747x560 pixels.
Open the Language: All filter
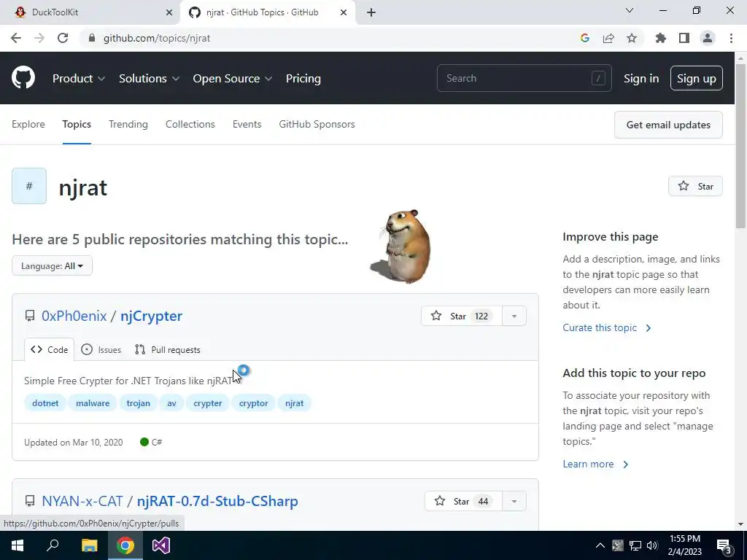coord(52,265)
